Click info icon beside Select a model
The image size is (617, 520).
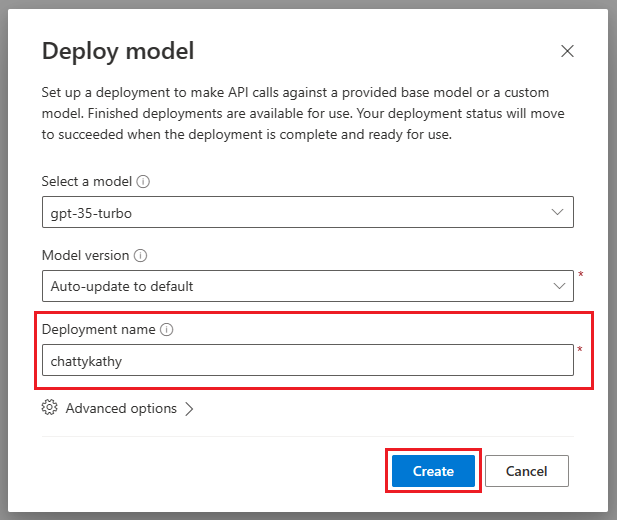pyautogui.click(x=143, y=181)
